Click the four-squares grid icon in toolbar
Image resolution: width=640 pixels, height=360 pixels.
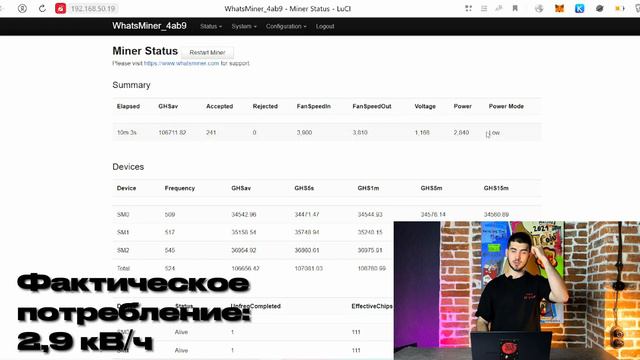tap(468, 8)
